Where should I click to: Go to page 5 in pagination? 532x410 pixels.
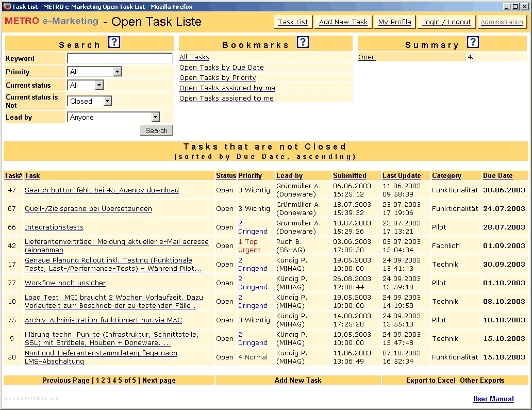pyautogui.click(x=120, y=380)
